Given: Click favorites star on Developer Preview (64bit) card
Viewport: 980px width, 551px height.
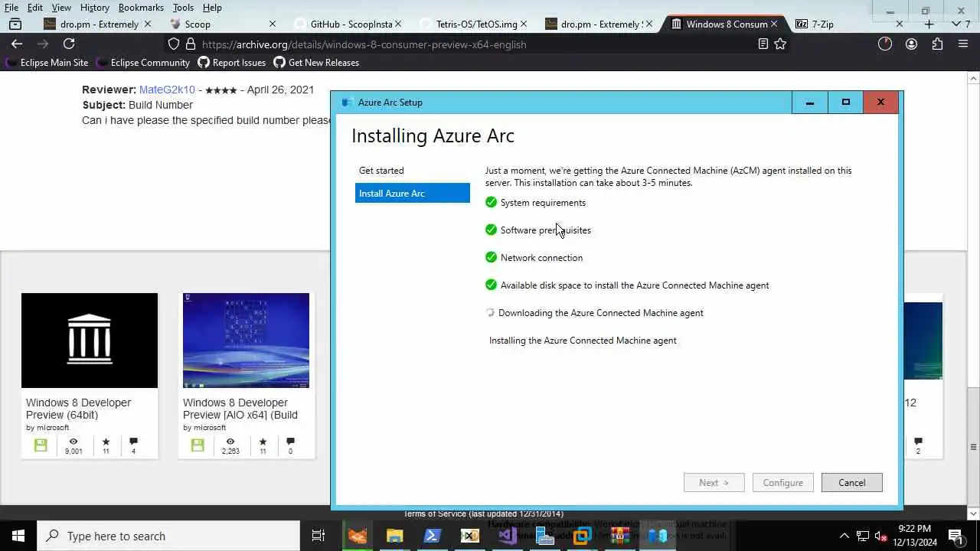Looking at the screenshot, I should 106,442.
